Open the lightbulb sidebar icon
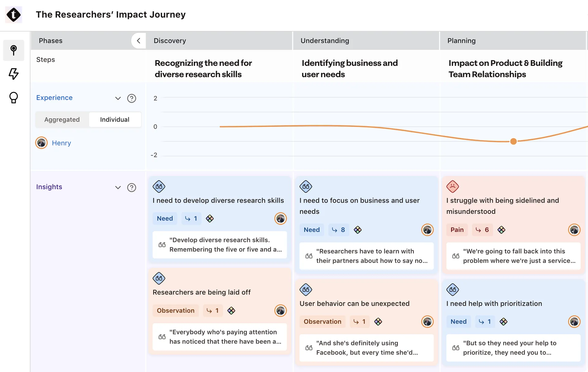This screenshot has width=588, height=372. (x=13, y=98)
